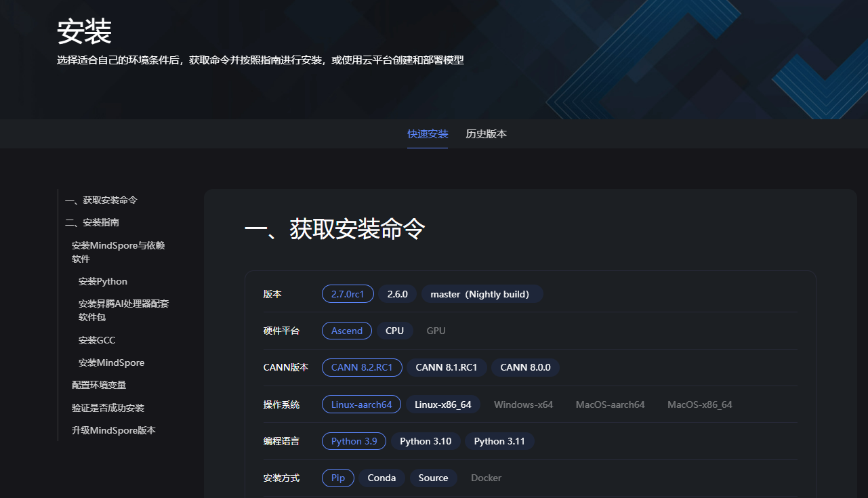
Task: Choose Python 3.10 language option
Action: pyautogui.click(x=426, y=441)
